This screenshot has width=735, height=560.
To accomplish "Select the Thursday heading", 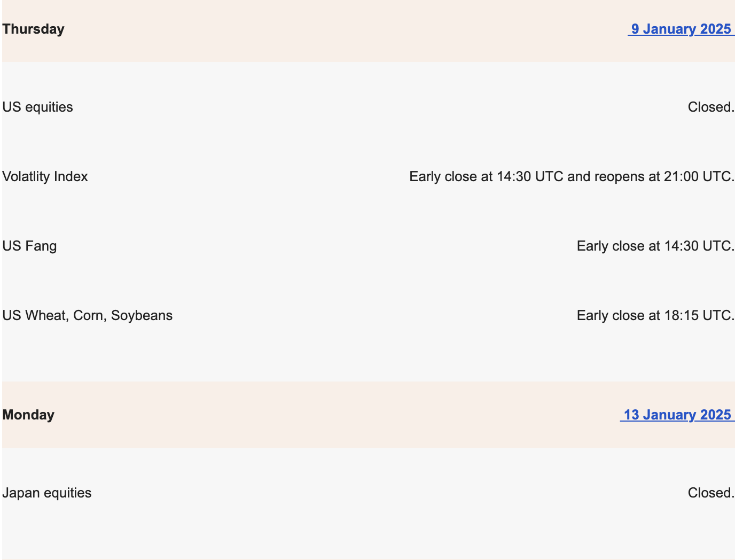I will click(x=33, y=29).
